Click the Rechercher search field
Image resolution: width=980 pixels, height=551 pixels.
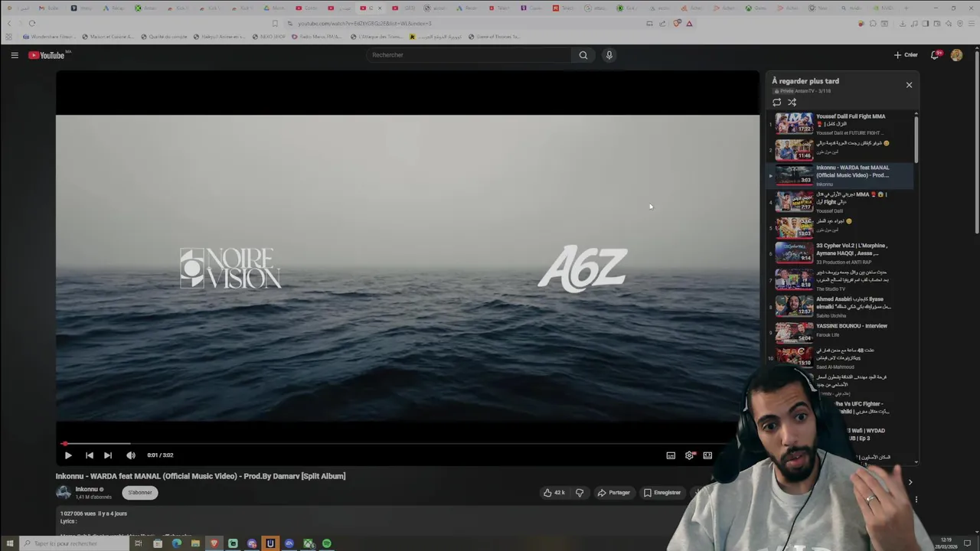click(x=469, y=55)
